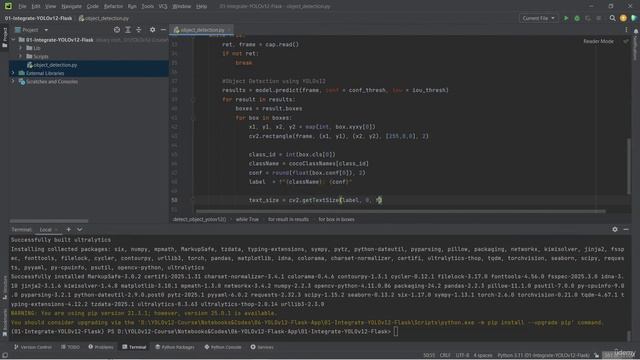640x360 pixels.
Task: Open the Help menu
Action: coord(201,6)
